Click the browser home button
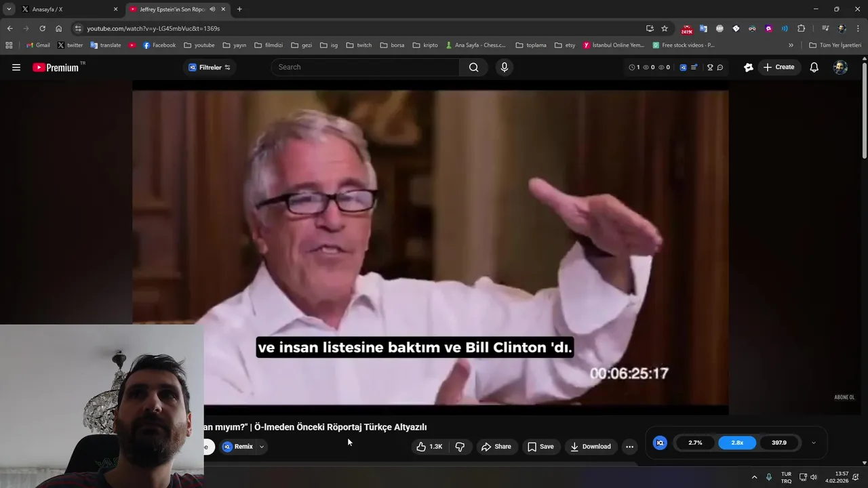Viewport: 868px width, 488px height. point(58,28)
